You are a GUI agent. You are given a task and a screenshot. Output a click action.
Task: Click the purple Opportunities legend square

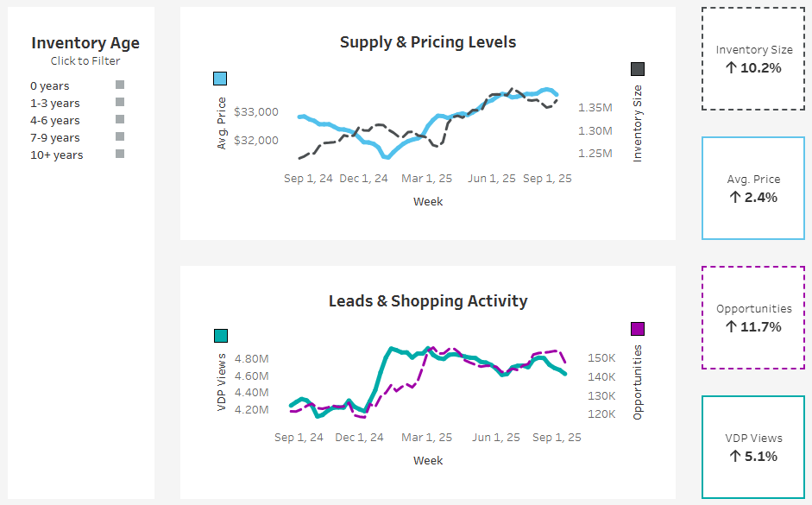pos(638,329)
